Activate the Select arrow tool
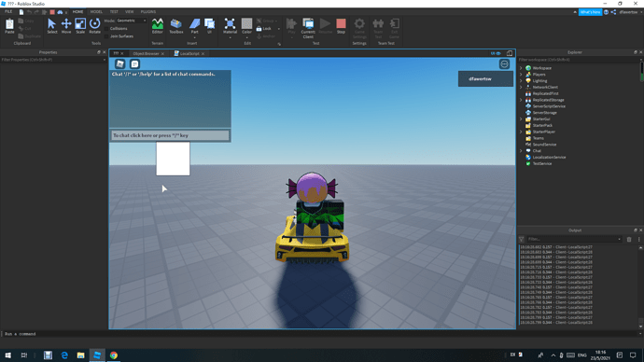This screenshot has height=362, width=644. [51, 26]
